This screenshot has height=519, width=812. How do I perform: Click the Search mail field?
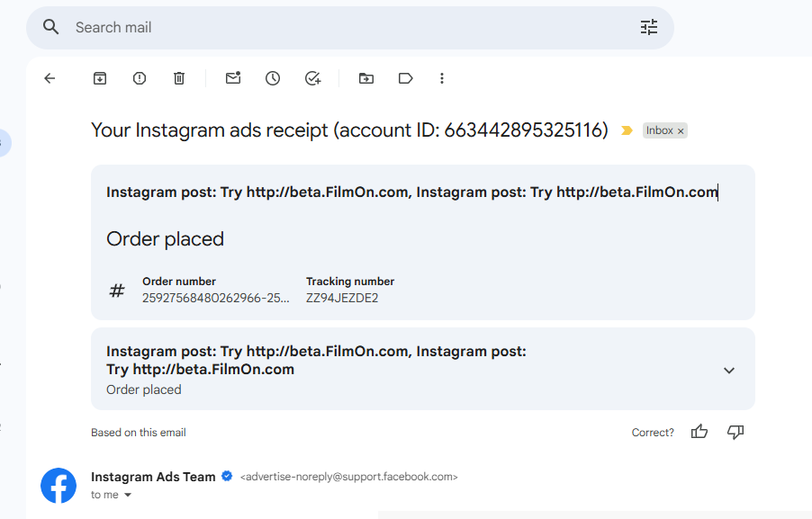coord(342,27)
